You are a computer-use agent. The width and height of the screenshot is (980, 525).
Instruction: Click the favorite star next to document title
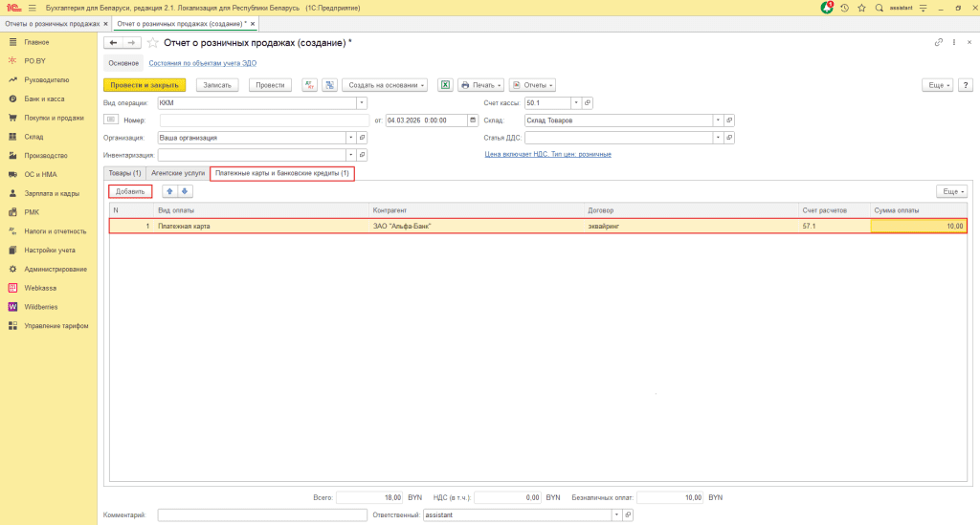tap(152, 43)
